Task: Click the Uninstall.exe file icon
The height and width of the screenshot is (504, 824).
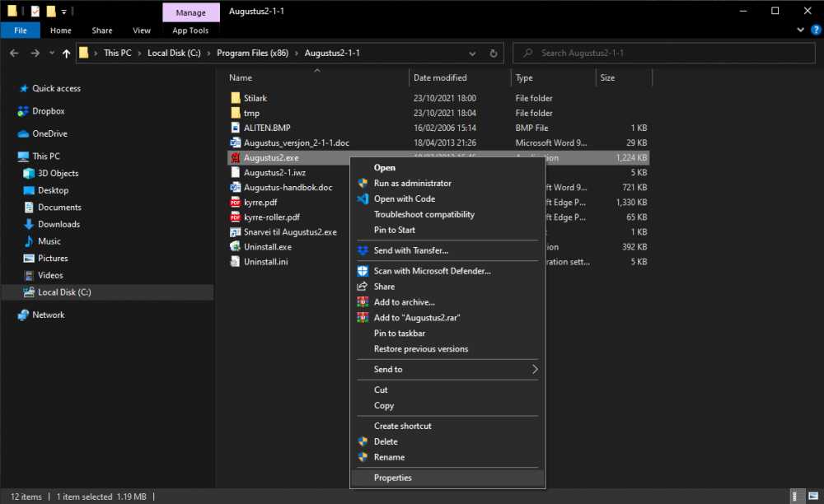Action: pos(235,247)
